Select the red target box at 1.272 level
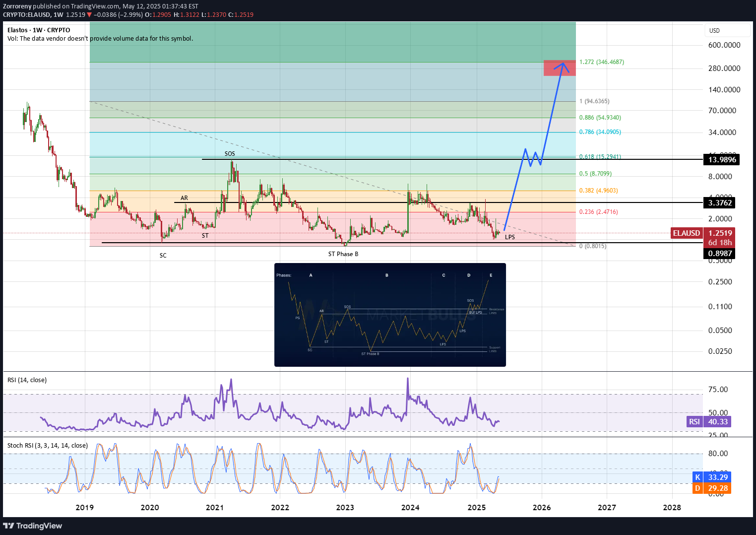The image size is (756, 535). (560, 68)
